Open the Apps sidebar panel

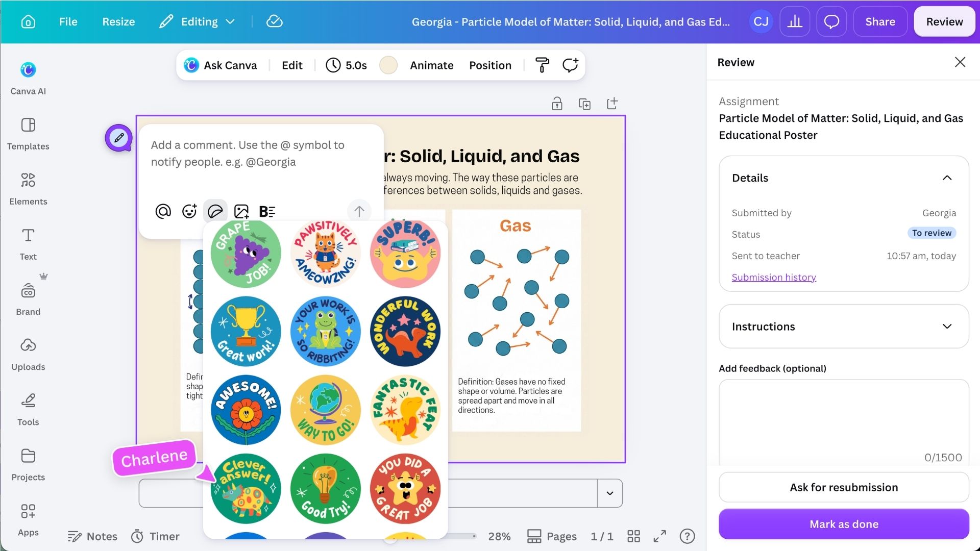[28, 519]
